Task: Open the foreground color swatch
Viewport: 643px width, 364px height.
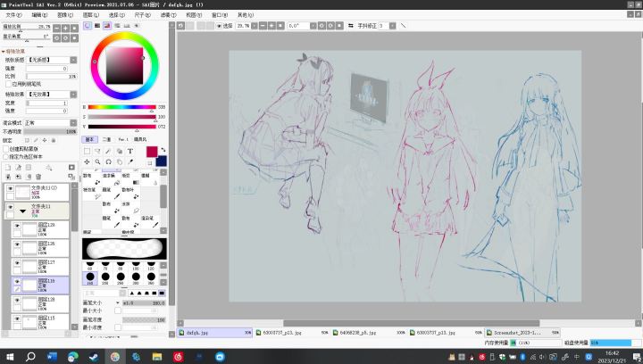Action: [x=152, y=152]
